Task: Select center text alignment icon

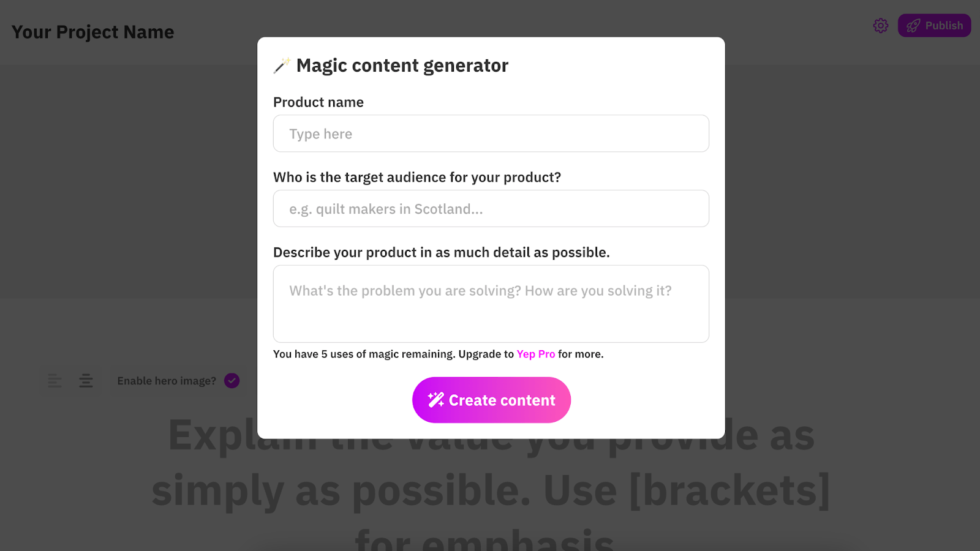Action: click(x=86, y=381)
